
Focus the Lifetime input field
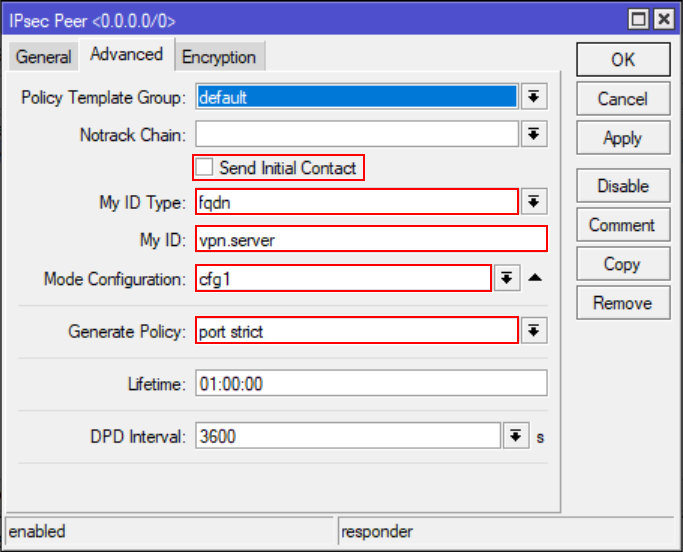coord(371,384)
